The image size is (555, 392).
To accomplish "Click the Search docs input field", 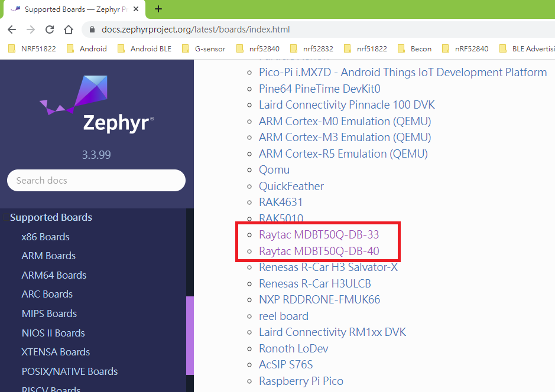I will tap(96, 181).
